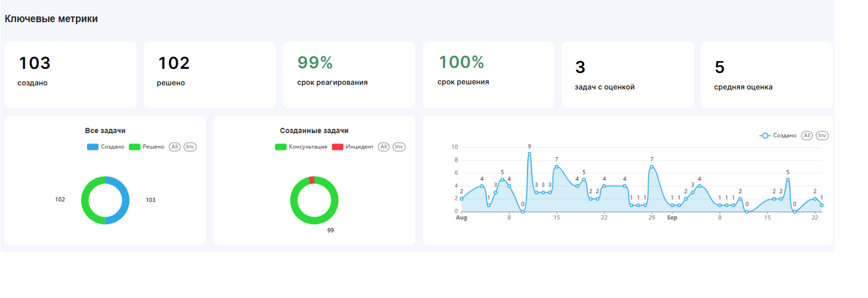Click the средняя оценка card
Screen dimensions: 868x298
tap(767, 74)
